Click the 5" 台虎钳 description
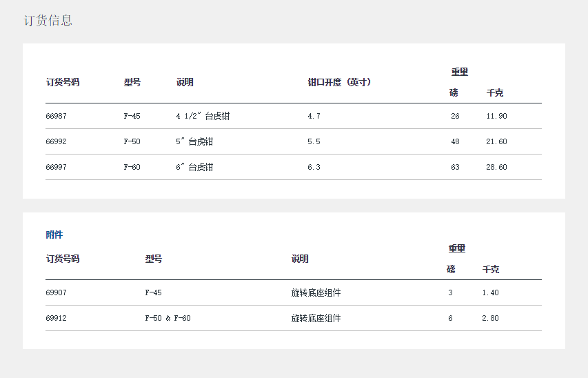Viewport: 588px width, 378px height. [194, 141]
